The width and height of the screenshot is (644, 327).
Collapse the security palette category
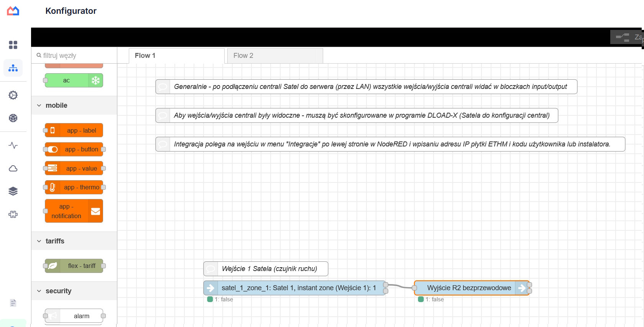pyautogui.click(x=74, y=291)
